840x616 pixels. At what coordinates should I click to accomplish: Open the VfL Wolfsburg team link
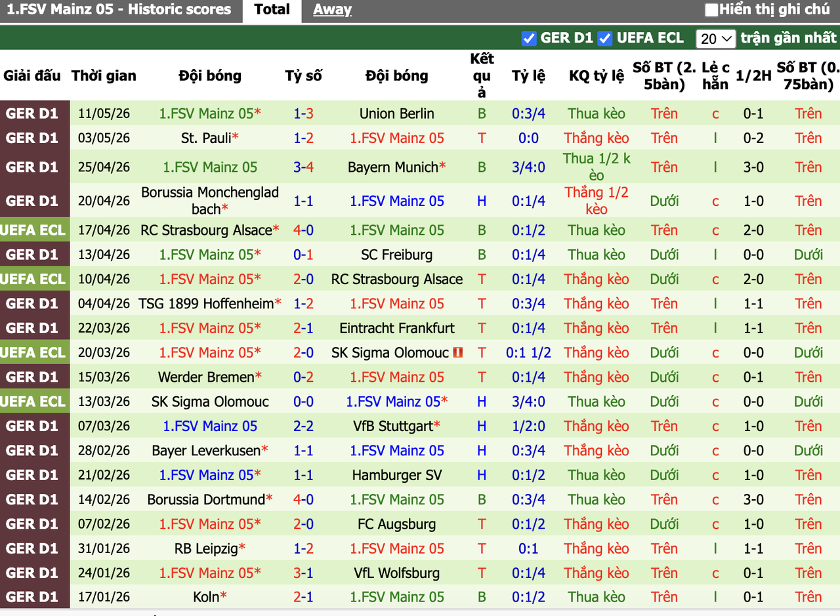click(x=397, y=573)
